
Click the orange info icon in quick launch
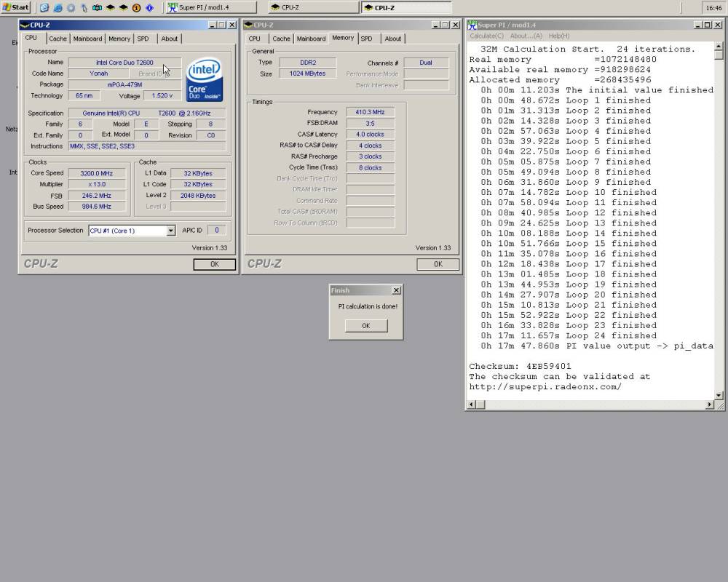tap(137, 8)
